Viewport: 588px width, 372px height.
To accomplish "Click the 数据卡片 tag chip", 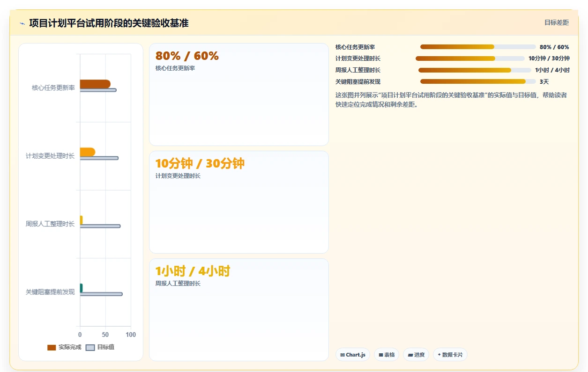I will [450, 355].
